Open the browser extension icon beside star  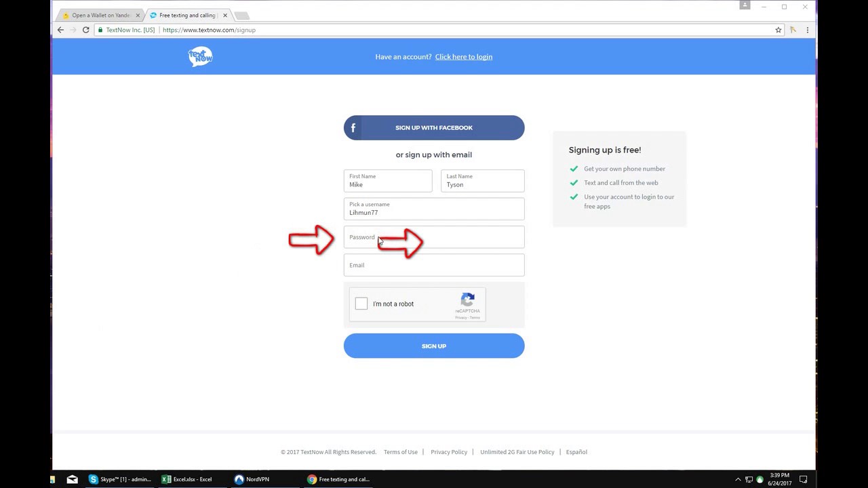[793, 30]
